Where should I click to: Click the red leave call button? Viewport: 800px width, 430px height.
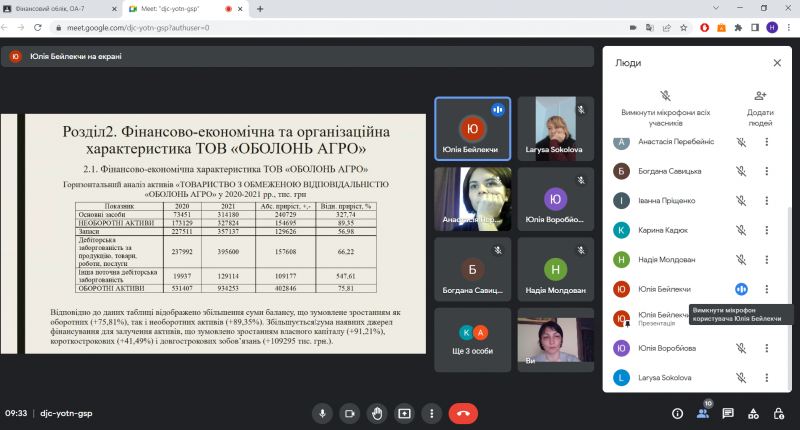[463, 414]
